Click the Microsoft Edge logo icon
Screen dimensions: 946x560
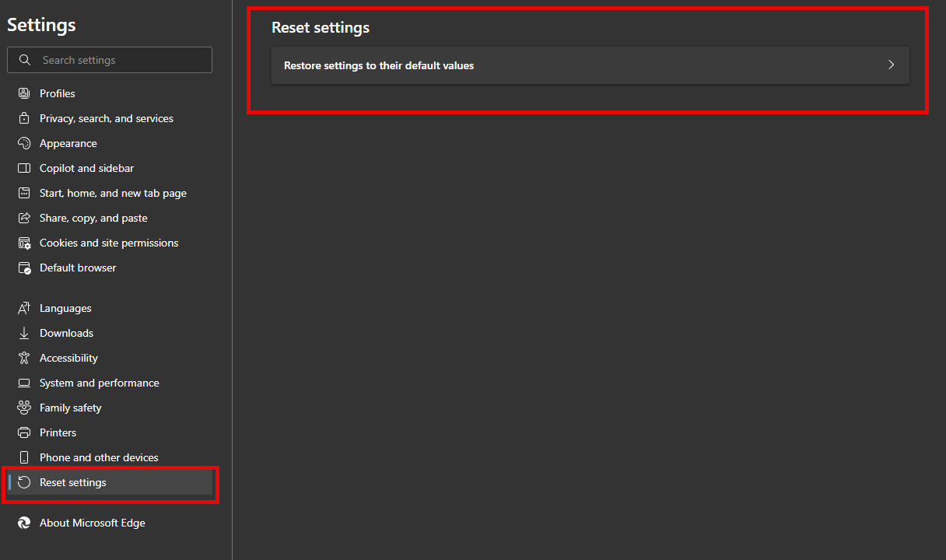click(x=24, y=523)
